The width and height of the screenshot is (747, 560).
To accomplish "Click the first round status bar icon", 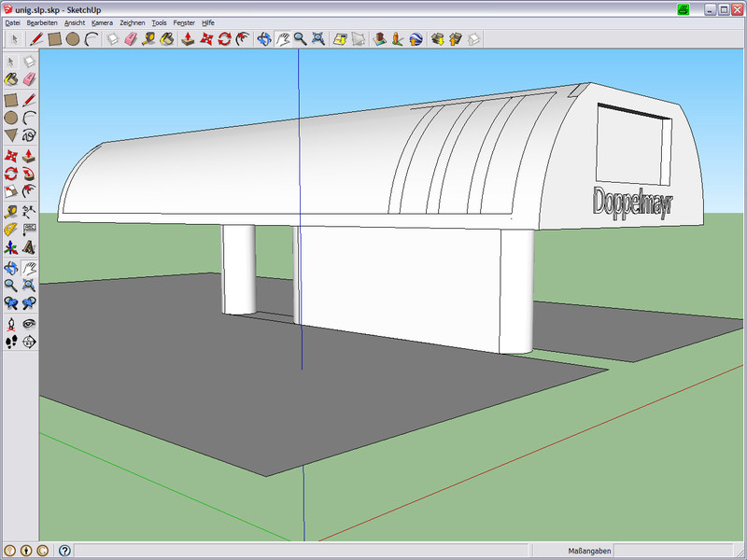I will 9,551.
